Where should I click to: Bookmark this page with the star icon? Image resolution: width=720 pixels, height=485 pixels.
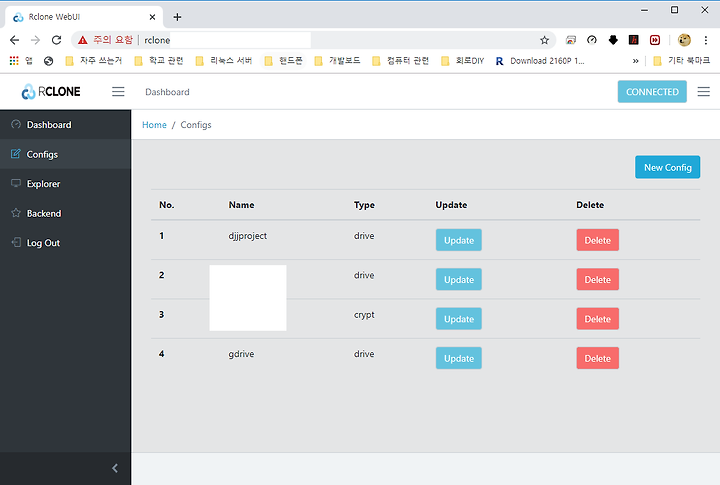point(545,40)
